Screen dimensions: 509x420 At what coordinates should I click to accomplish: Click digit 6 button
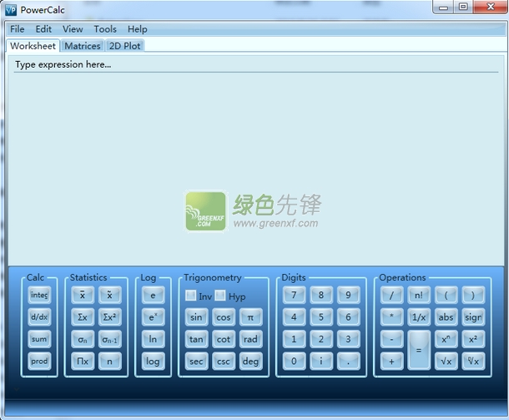(348, 317)
